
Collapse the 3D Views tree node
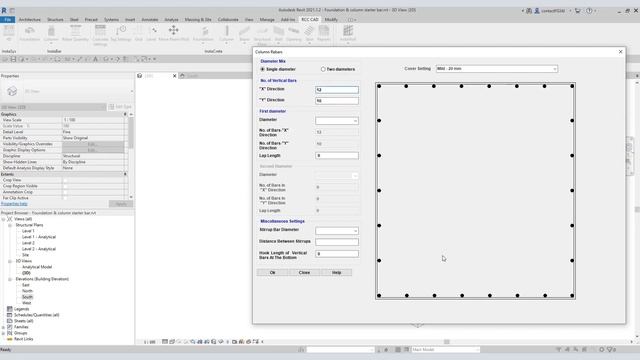[10, 261]
